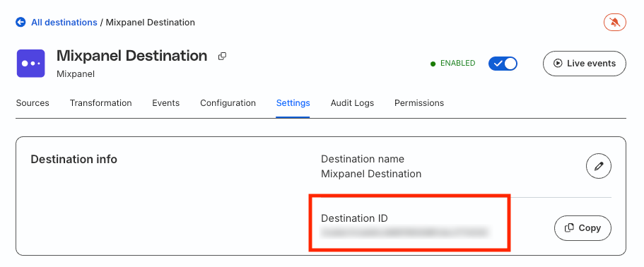Click the Mixpanel subtitle under the title
644x267 pixels.
pyautogui.click(x=76, y=74)
